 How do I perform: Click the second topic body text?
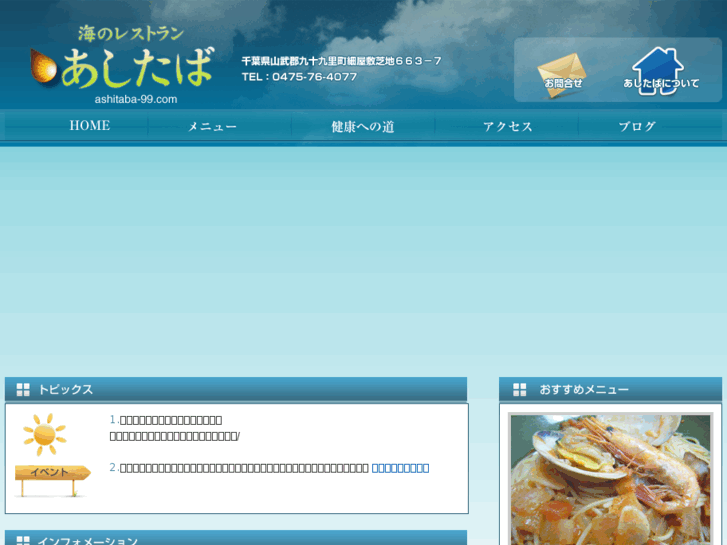click(x=244, y=468)
